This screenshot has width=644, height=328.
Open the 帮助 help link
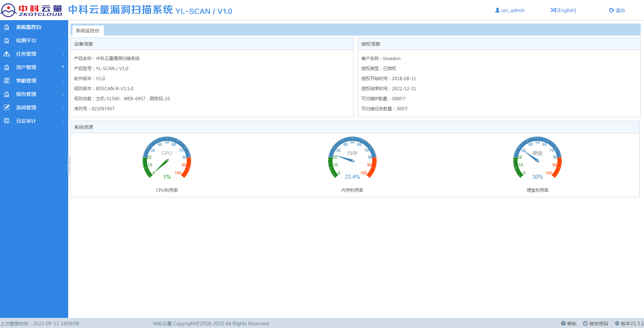(572, 324)
